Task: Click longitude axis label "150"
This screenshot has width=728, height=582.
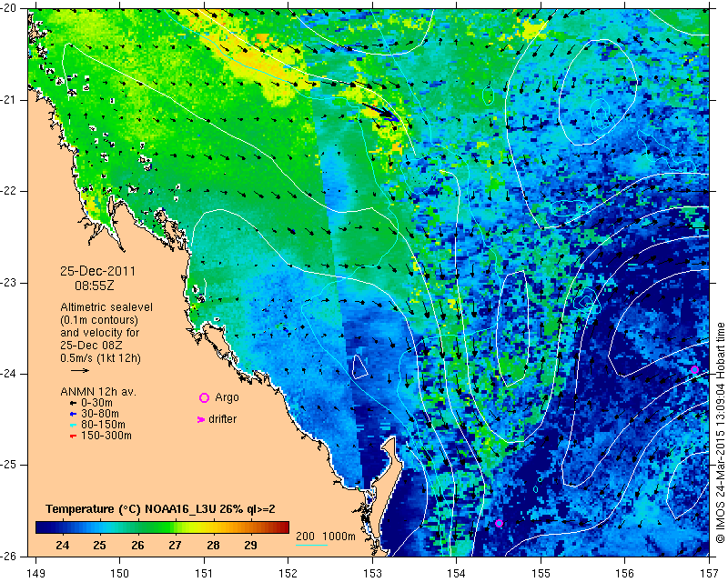Action: (120, 574)
